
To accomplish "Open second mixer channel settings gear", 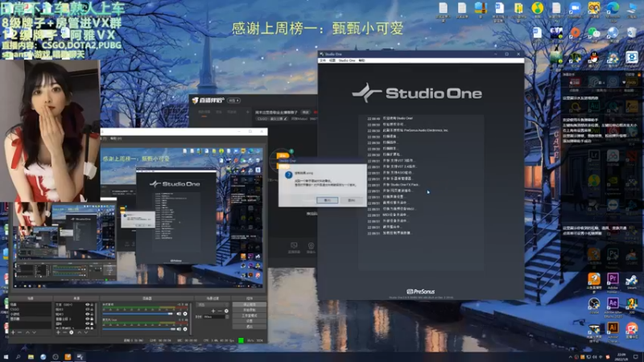I will pyautogui.click(x=185, y=329).
